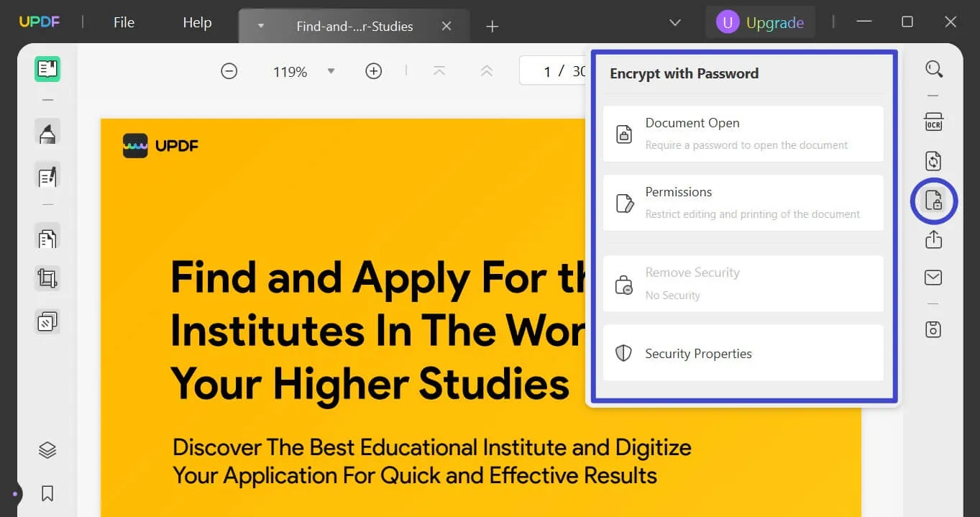Image resolution: width=980 pixels, height=517 pixels.
Task: Open the Help menu
Action: (197, 23)
